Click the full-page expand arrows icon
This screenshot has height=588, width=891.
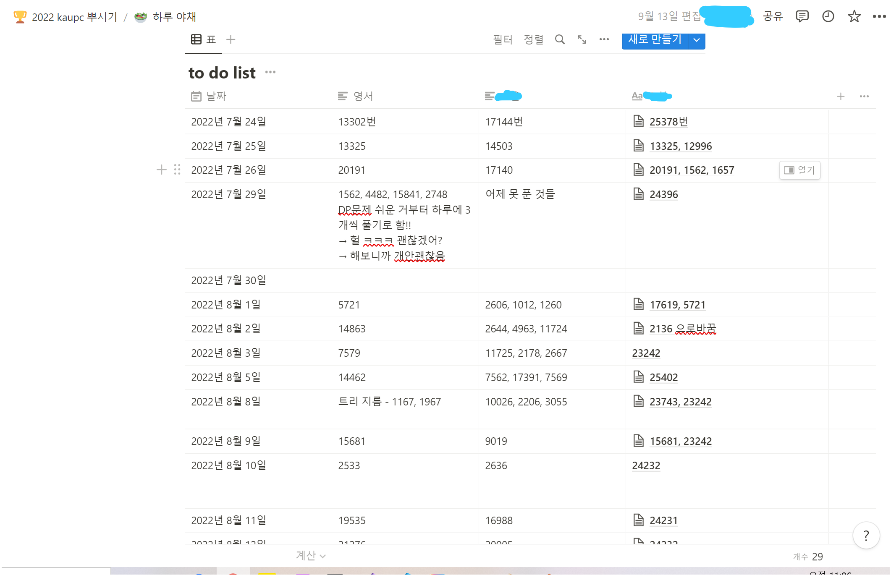(x=582, y=39)
